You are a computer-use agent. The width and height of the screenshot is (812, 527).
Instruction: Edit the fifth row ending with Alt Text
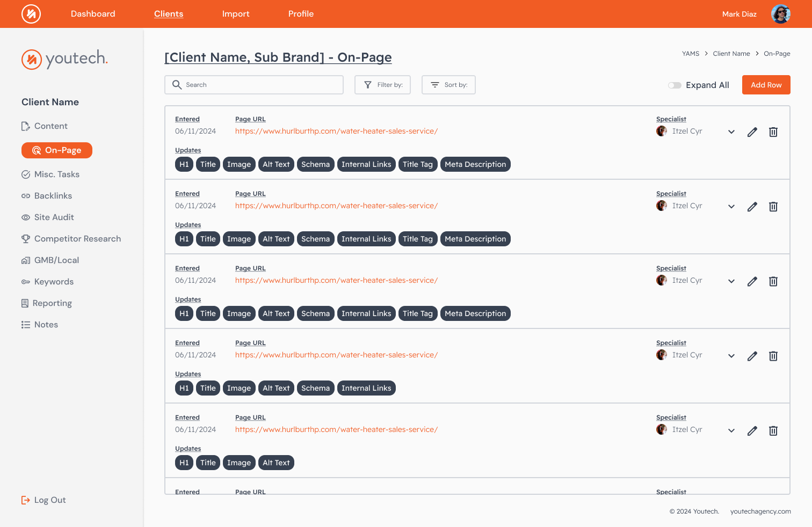click(752, 430)
